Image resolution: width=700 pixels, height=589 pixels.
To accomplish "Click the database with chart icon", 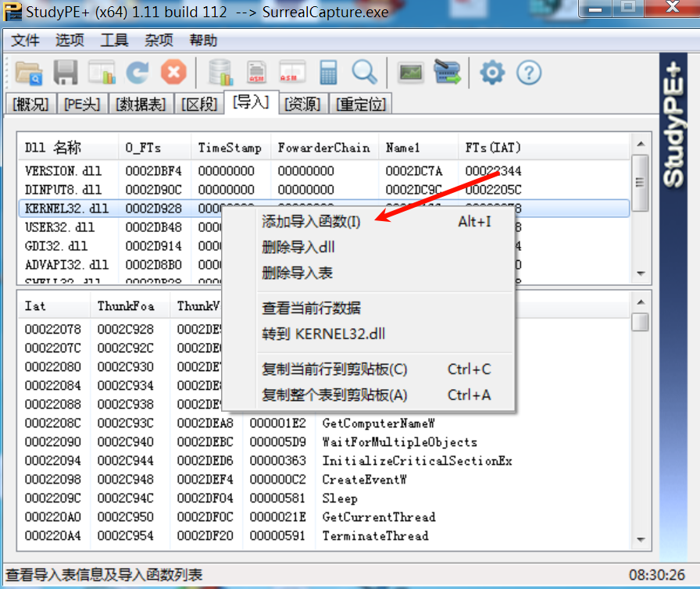I will click(220, 73).
